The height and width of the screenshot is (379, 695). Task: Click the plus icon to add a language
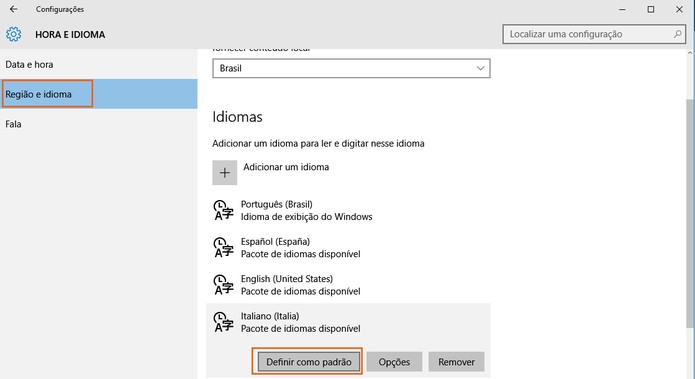225,172
